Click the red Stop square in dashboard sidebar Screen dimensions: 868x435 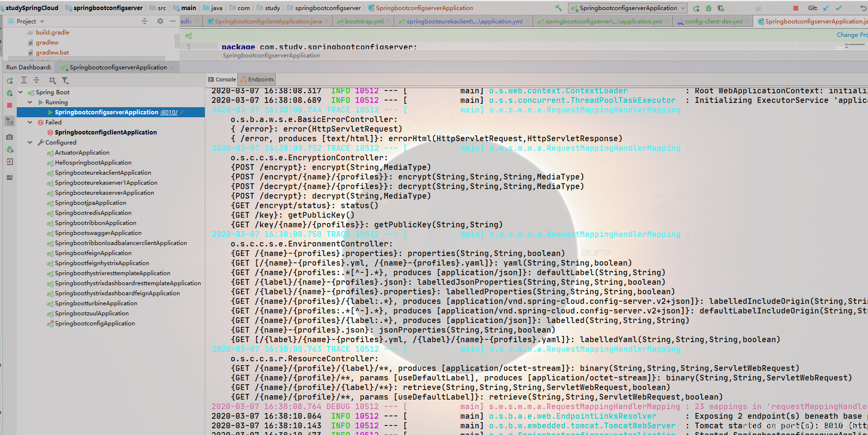[x=10, y=105]
